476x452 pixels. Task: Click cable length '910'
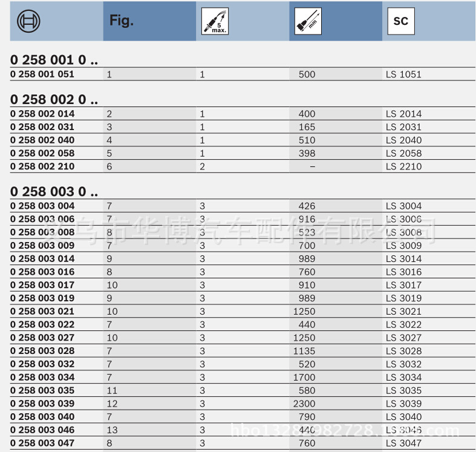pyautogui.click(x=307, y=285)
